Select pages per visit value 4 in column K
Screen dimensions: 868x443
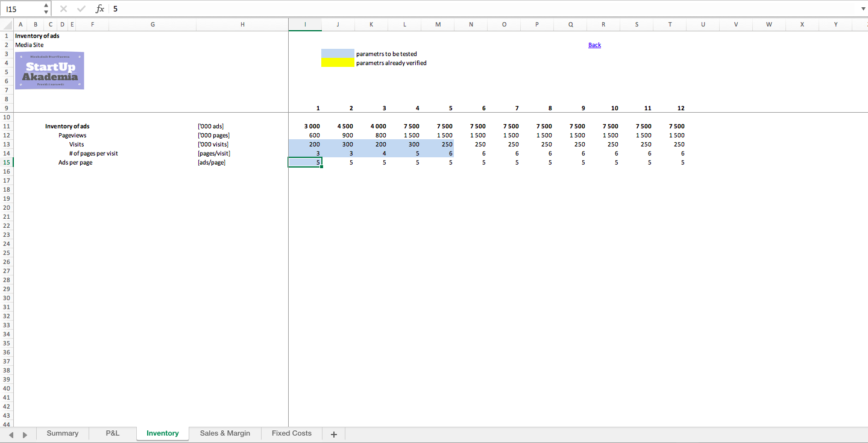tap(371, 154)
